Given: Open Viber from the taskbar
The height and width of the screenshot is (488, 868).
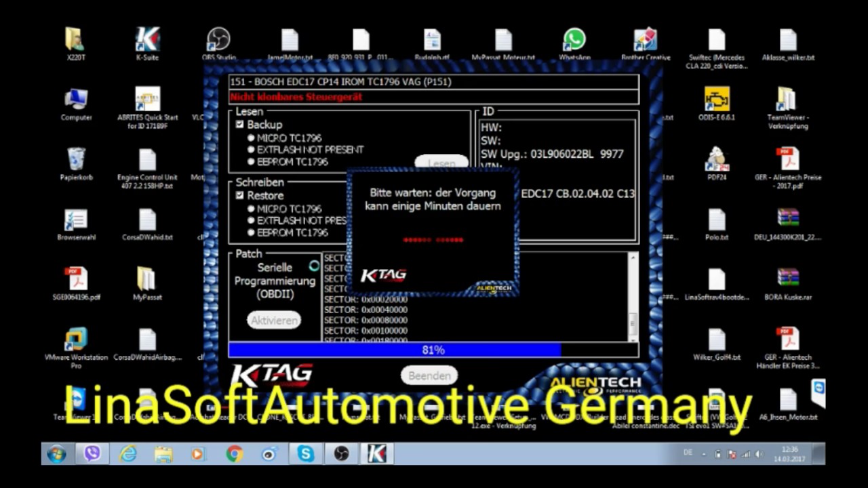Looking at the screenshot, I should pos(92,453).
